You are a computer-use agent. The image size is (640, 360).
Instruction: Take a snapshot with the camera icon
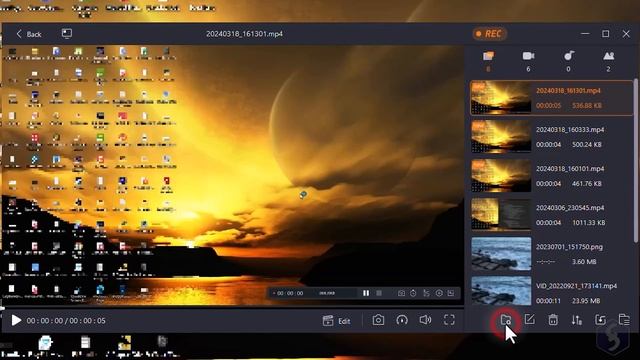(378, 320)
